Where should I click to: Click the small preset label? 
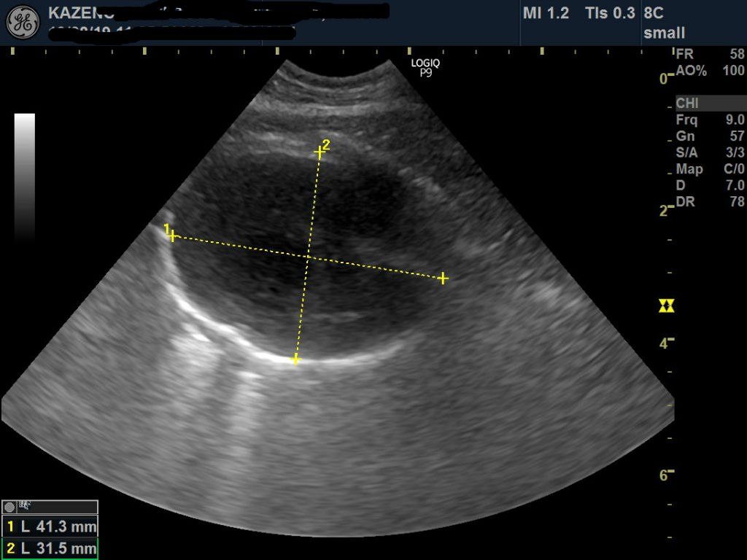point(665,33)
